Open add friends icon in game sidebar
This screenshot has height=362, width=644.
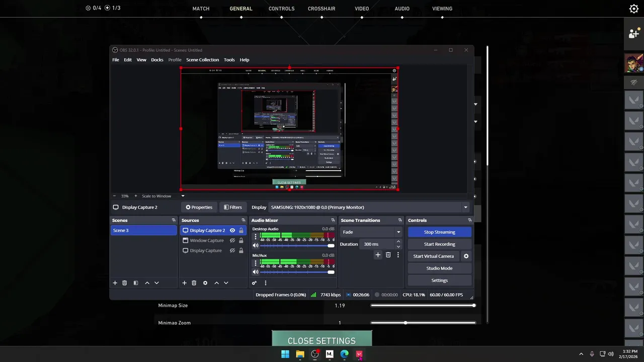point(634,34)
